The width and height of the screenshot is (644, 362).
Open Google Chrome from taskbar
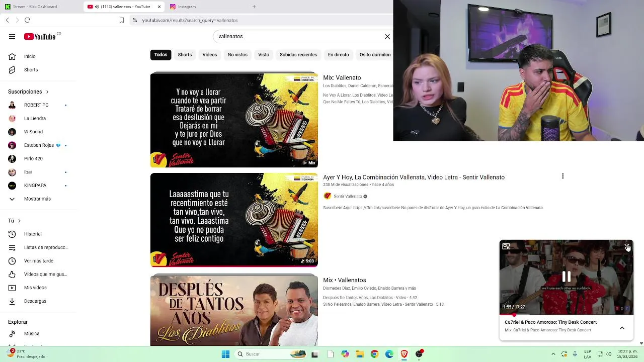point(374,354)
